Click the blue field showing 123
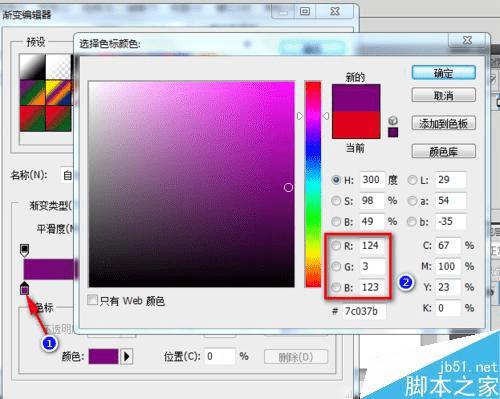The image size is (500, 399). [372, 287]
